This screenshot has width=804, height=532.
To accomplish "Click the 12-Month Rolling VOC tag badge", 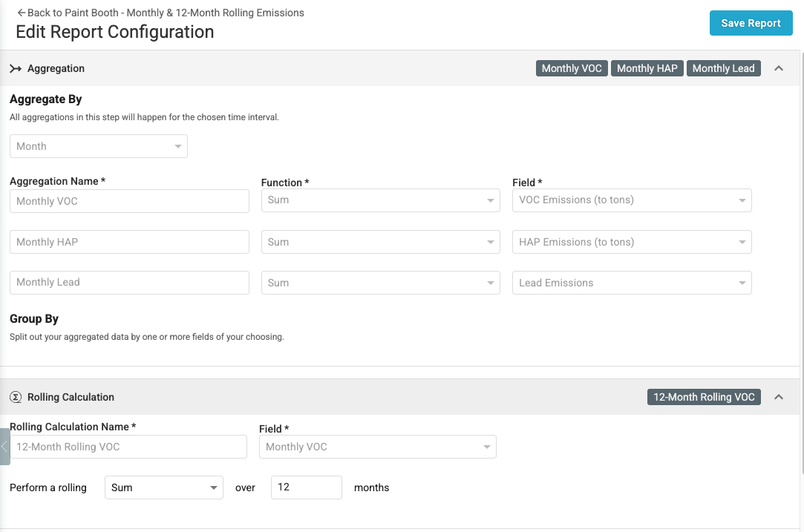I will [704, 397].
